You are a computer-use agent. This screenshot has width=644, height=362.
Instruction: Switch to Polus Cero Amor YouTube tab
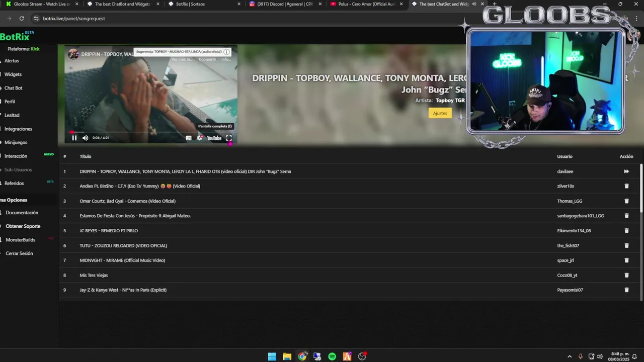tap(366, 4)
